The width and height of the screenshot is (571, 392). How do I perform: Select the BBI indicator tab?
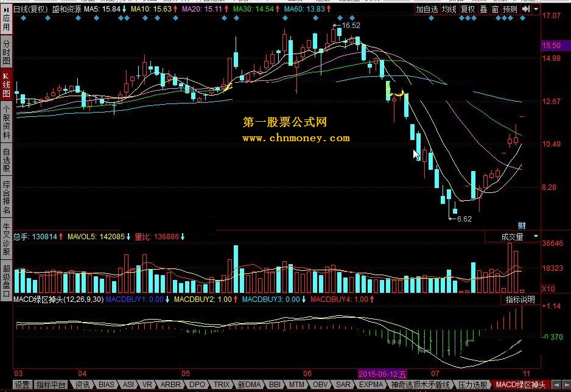click(275, 384)
